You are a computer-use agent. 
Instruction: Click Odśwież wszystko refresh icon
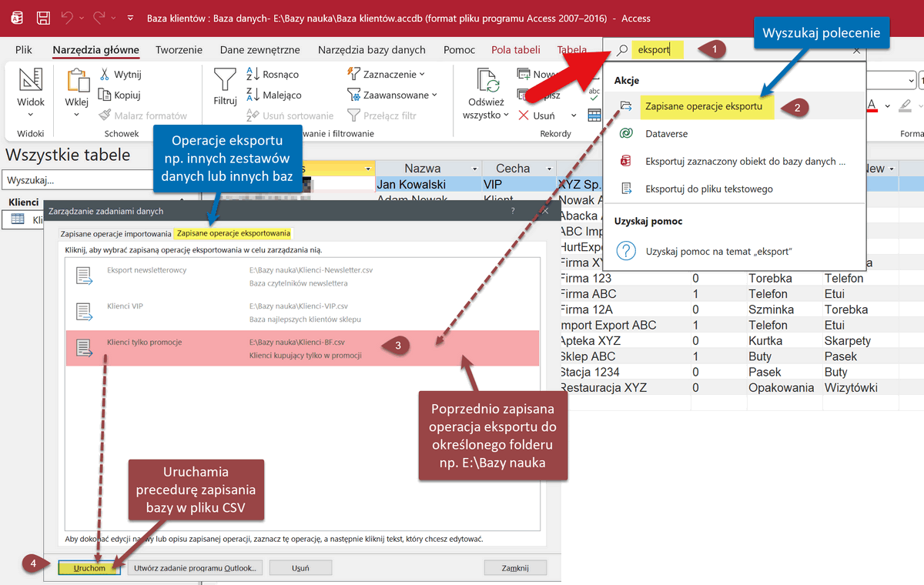click(487, 81)
